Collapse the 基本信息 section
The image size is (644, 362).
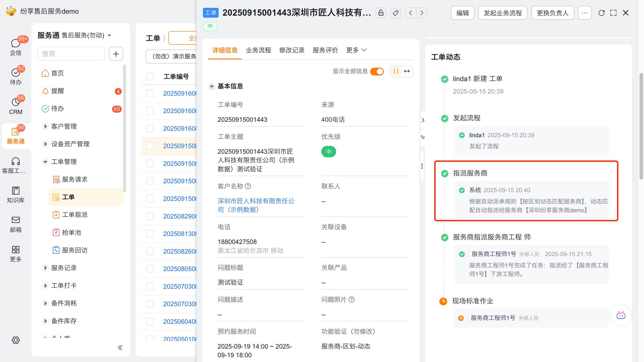click(212, 86)
